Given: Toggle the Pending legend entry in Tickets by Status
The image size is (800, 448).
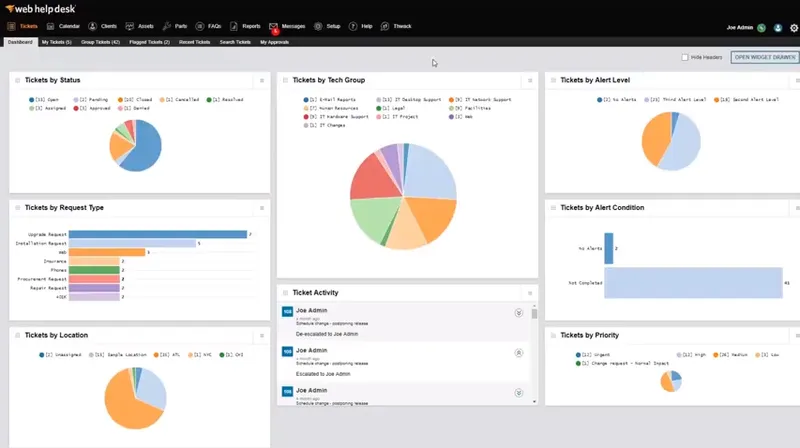Looking at the screenshot, I should click(91, 99).
